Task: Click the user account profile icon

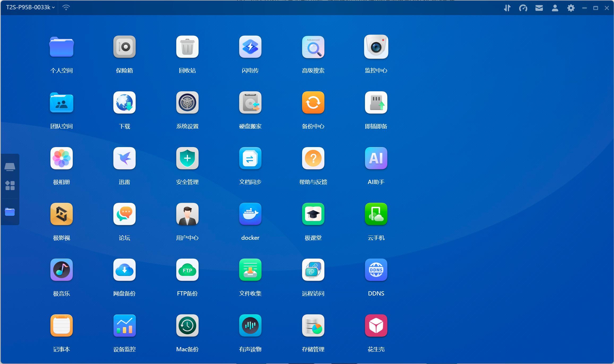Action: point(555,8)
